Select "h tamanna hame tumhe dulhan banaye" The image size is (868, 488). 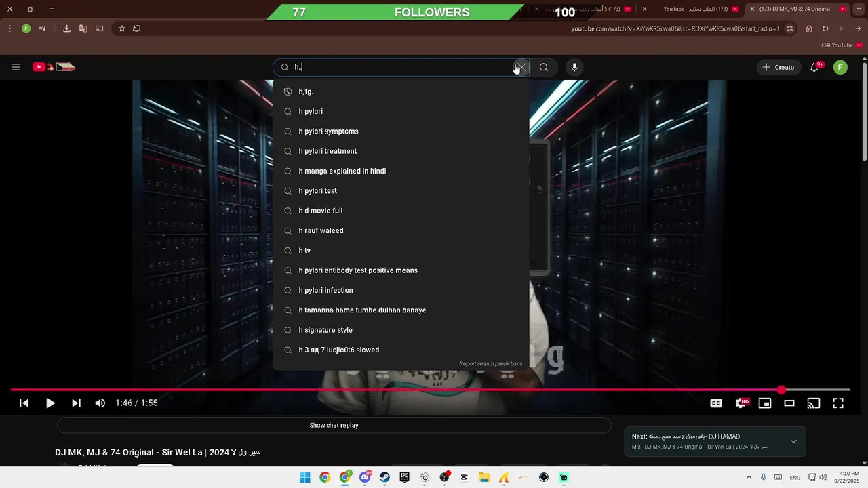[x=401, y=310]
